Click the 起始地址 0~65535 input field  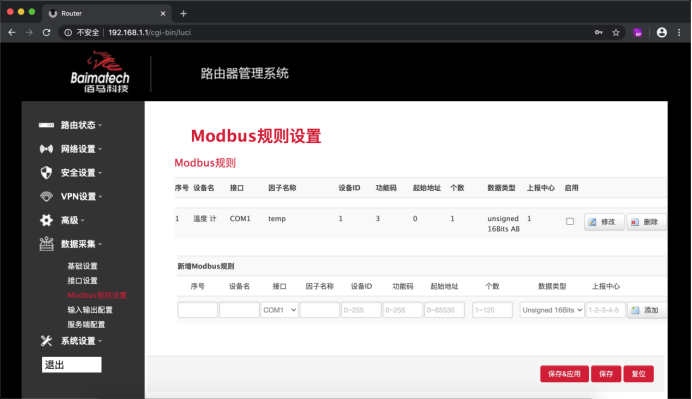tap(444, 310)
